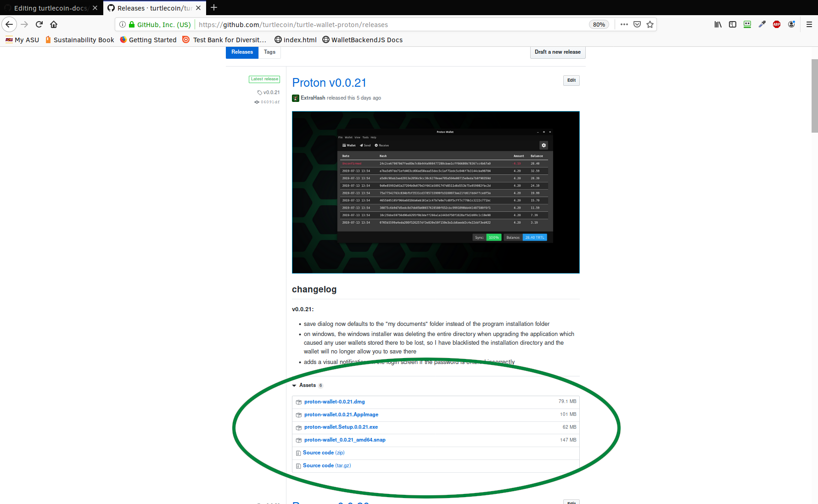
Task: Click Draft a new release button
Action: pyautogui.click(x=558, y=52)
